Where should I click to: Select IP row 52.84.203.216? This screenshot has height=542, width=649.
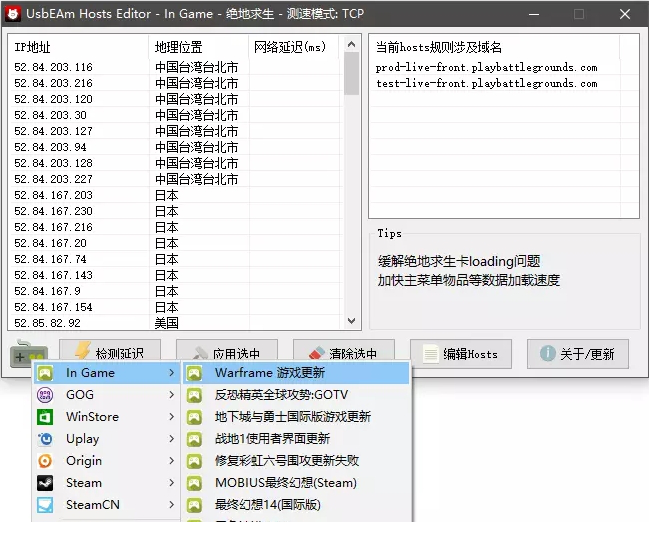click(x=176, y=83)
